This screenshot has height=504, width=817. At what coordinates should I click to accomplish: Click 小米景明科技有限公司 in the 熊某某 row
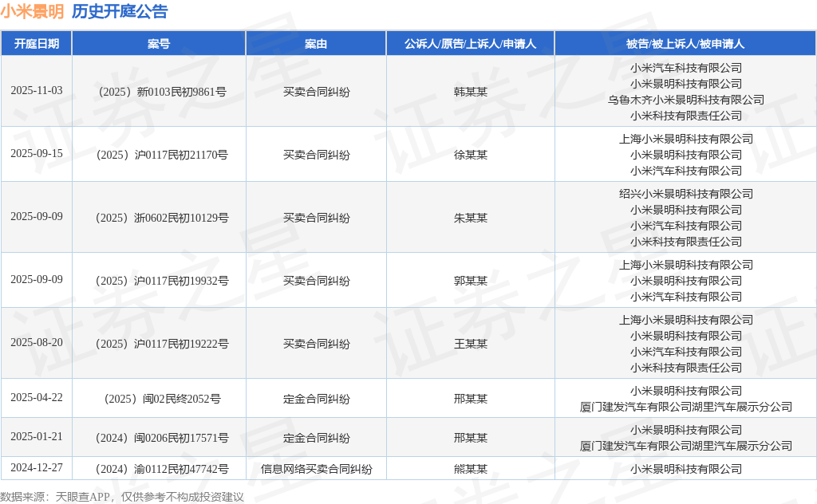tap(685, 470)
